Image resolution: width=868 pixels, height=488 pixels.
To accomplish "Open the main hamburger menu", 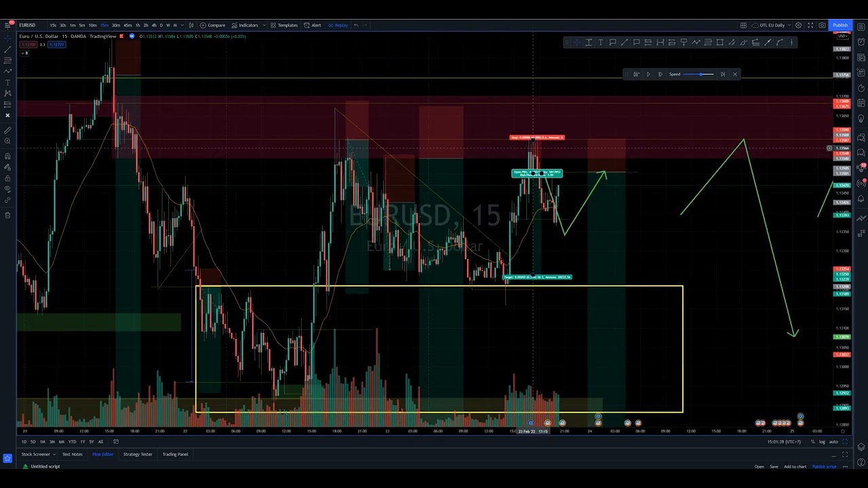I will (x=7, y=25).
